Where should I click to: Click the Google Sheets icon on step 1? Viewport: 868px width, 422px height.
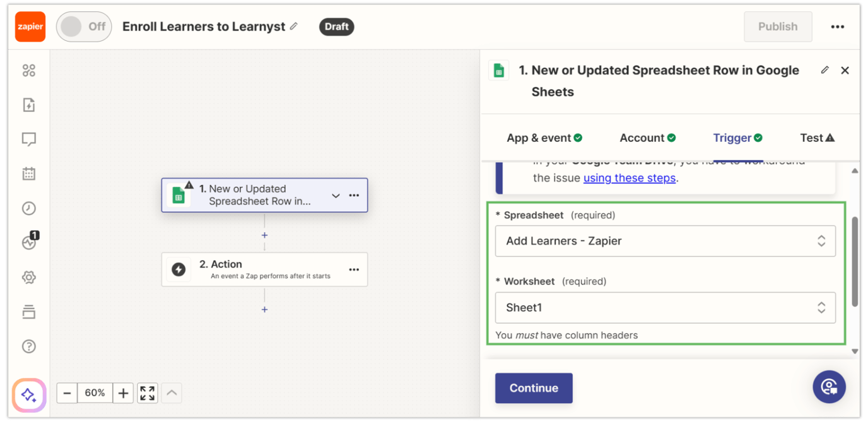pyautogui.click(x=179, y=195)
